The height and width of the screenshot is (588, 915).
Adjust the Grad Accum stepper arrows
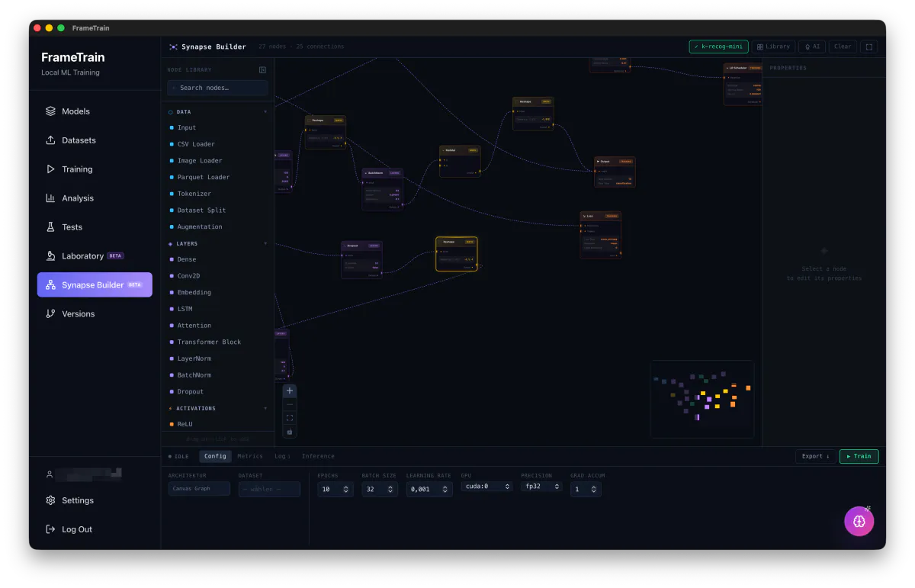click(x=594, y=489)
